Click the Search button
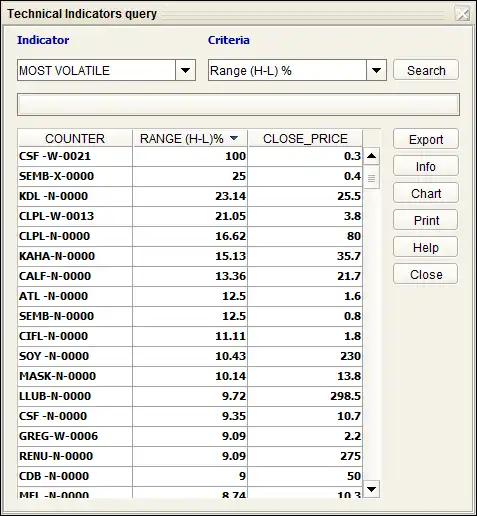This screenshot has width=477, height=516. 426,70
